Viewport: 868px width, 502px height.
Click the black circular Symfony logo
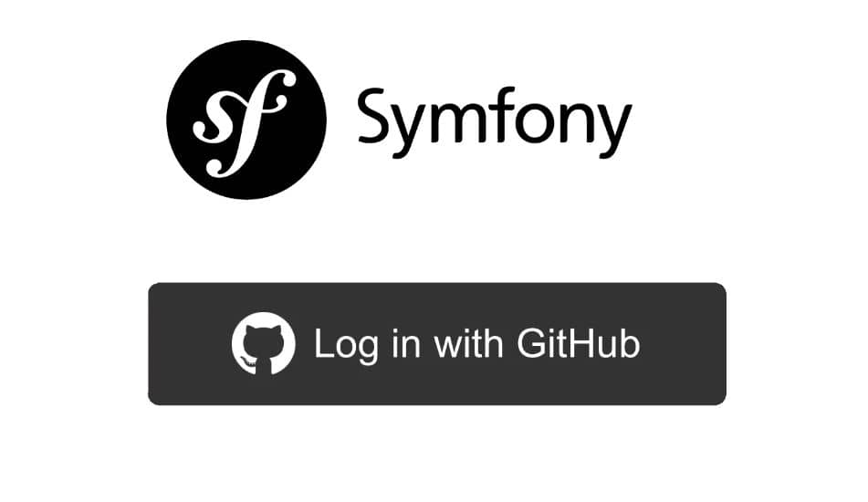[x=246, y=120]
